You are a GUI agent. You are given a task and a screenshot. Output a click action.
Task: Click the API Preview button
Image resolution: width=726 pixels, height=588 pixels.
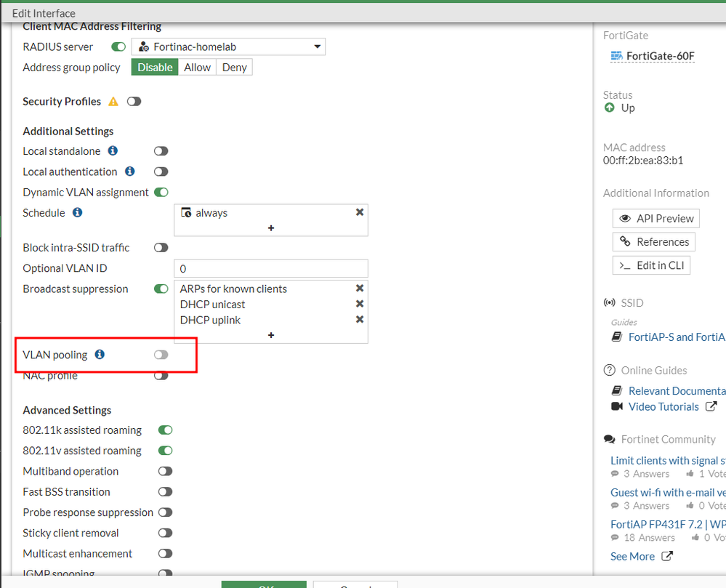tap(656, 219)
